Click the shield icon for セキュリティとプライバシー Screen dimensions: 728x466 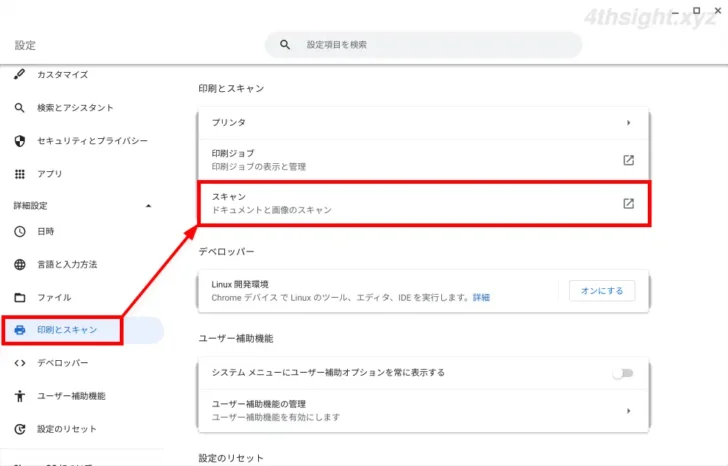[x=20, y=141]
